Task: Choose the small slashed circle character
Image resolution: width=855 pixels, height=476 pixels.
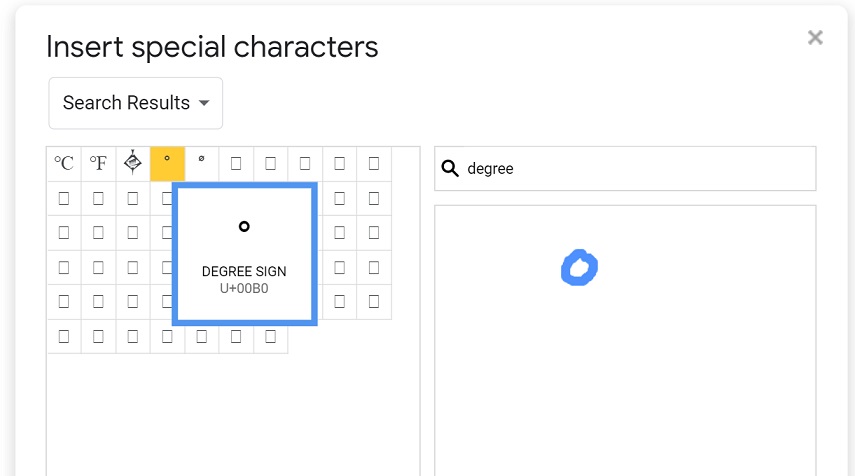Action: (202, 164)
